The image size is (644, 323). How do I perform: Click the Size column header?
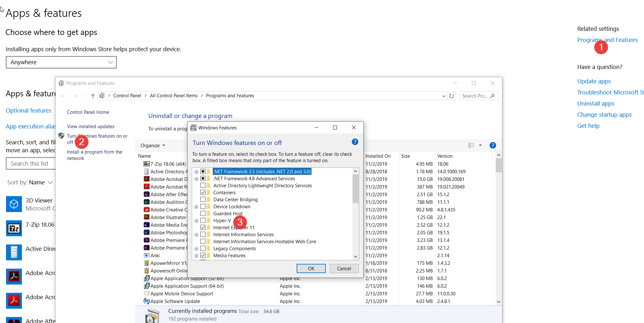pyautogui.click(x=406, y=156)
